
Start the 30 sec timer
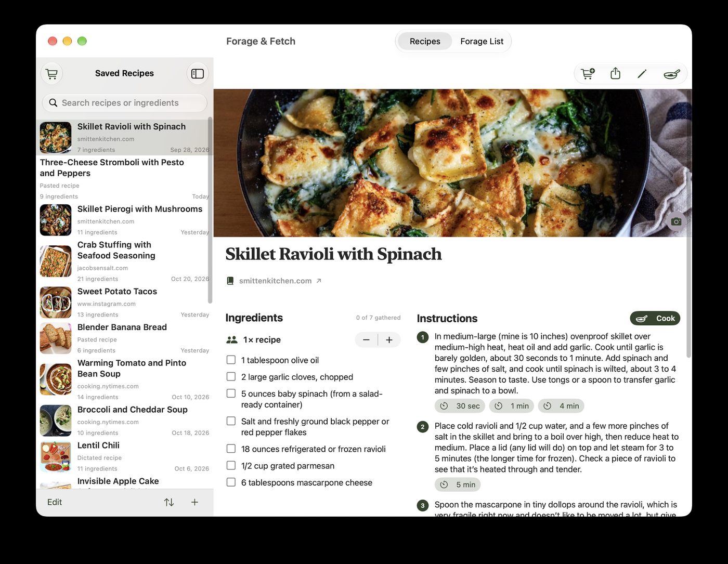tap(460, 406)
